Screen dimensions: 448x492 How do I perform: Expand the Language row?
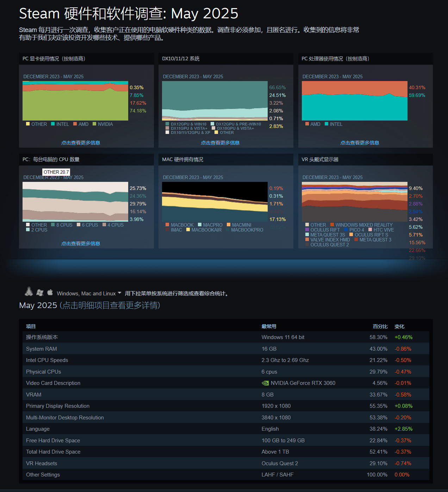pos(226,429)
